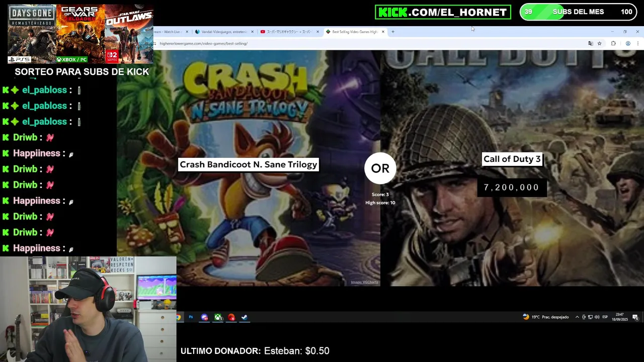Open the weather widget showing 19°C
This screenshot has width=644, height=362.
545,317
